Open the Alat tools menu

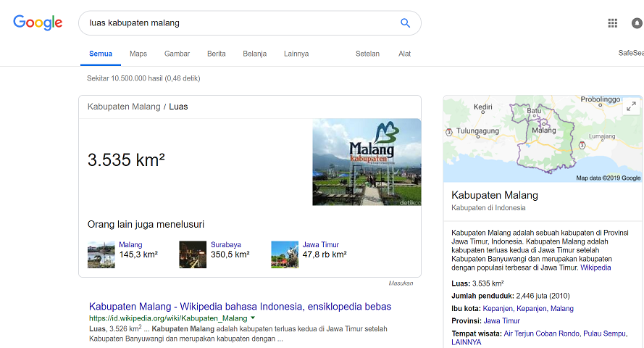pos(404,54)
